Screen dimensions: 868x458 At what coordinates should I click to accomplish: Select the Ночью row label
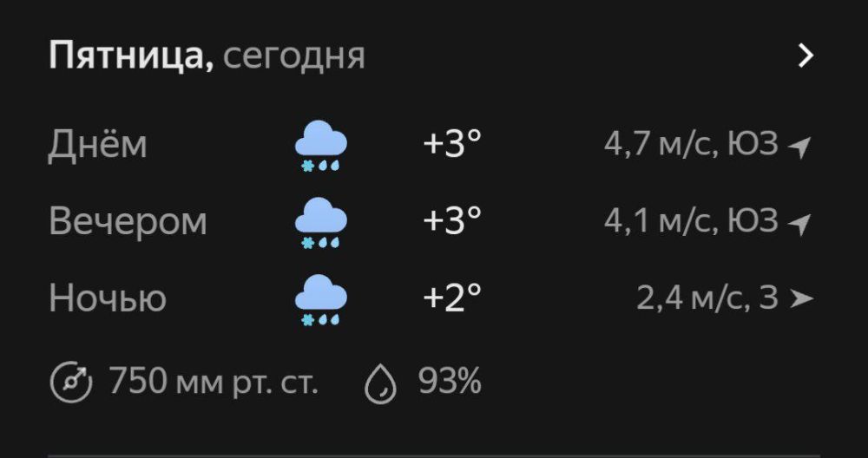coord(108,299)
